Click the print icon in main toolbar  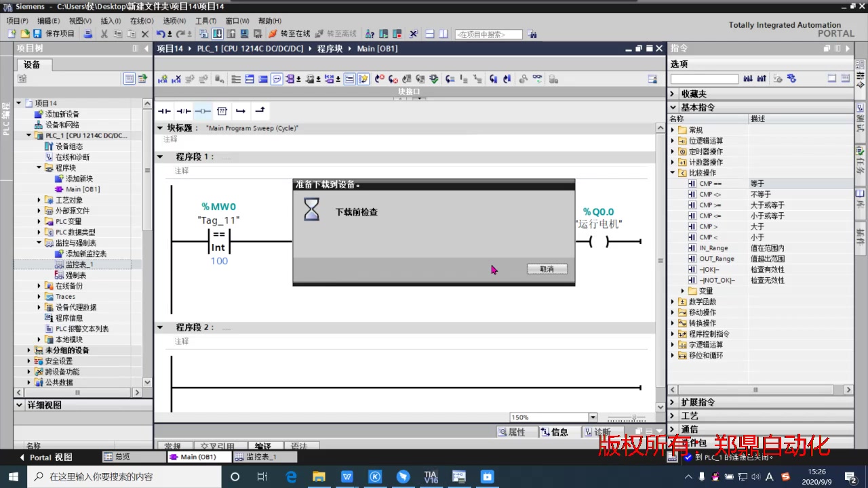tap(87, 33)
